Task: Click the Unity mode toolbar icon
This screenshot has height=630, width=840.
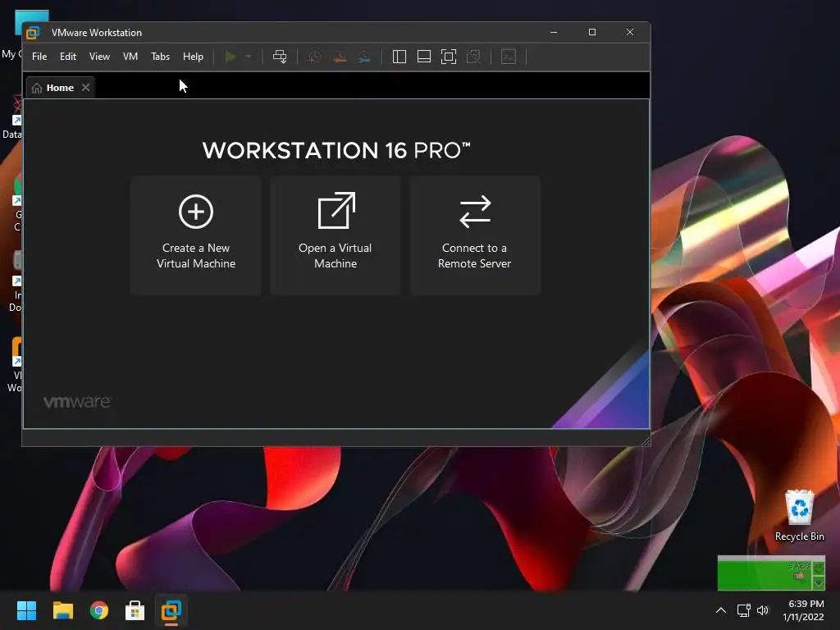Action: click(x=473, y=57)
